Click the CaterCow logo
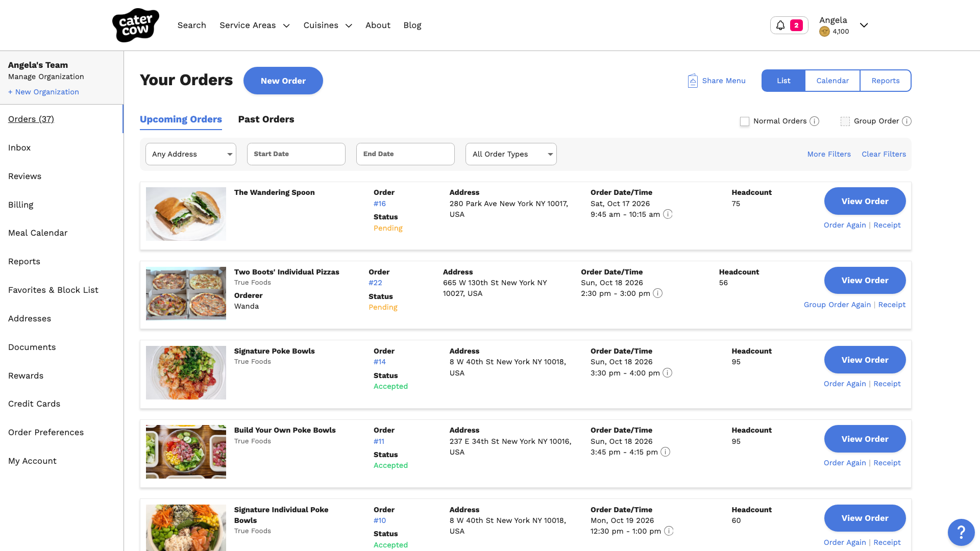 (136, 25)
